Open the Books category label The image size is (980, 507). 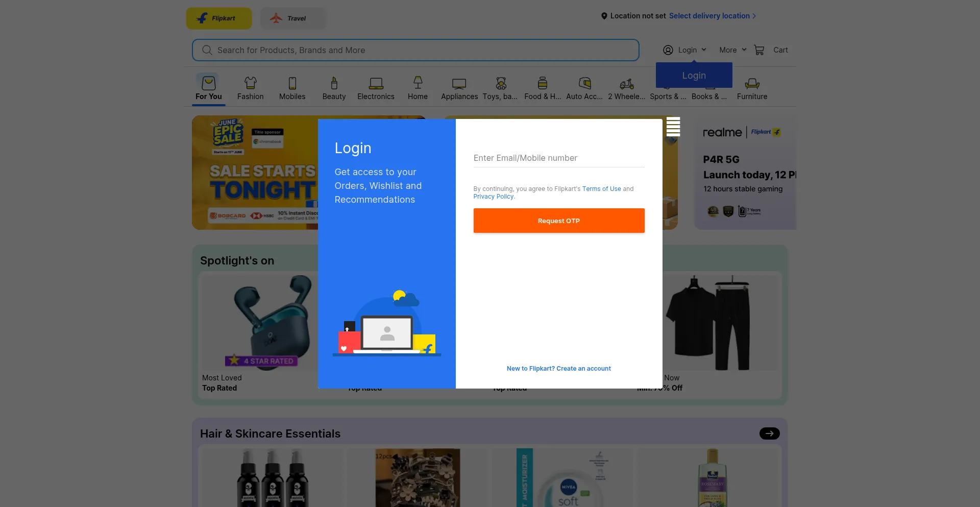pyautogui.click(x=709, y=96)
